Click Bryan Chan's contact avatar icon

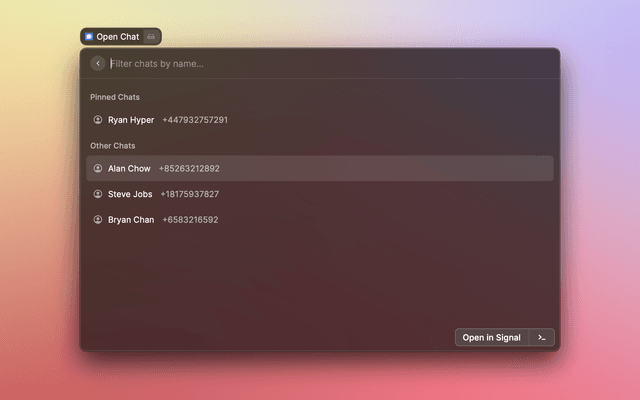pyautogui.click(x=98, y=220)
